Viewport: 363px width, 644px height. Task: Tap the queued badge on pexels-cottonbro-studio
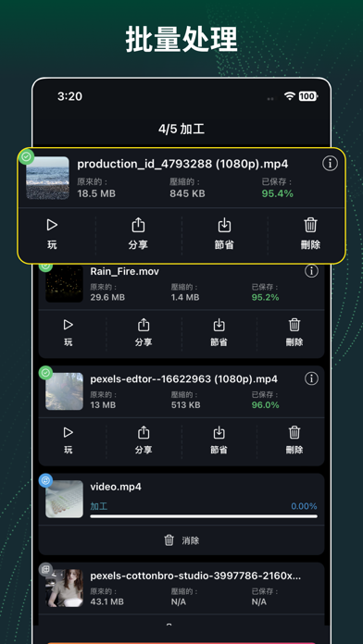click(45, 569)
